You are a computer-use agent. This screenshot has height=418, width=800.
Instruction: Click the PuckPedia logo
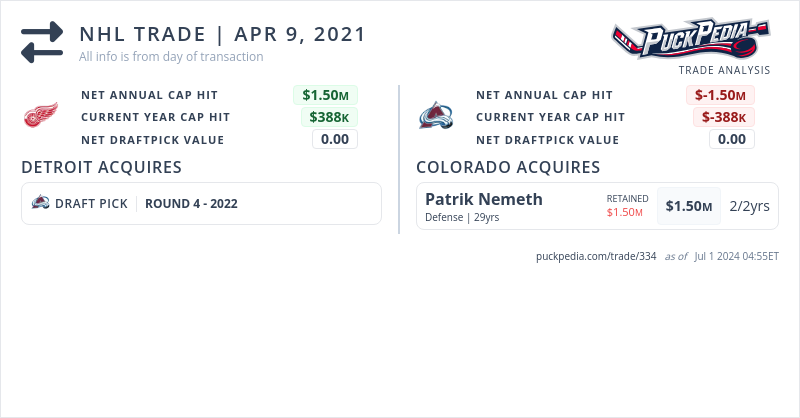coord(691,41)
